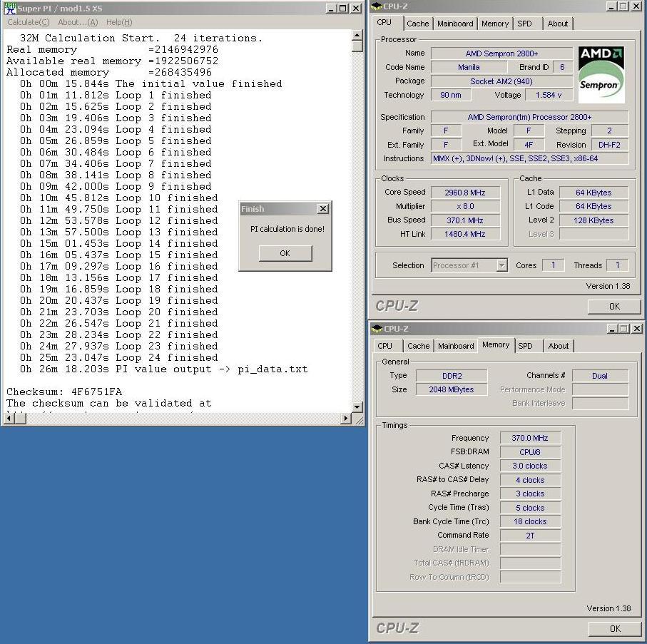The image size is (647, 644).
Task: Click Bank Cycle Time value 18 clocks
Action: coord(530,521)
